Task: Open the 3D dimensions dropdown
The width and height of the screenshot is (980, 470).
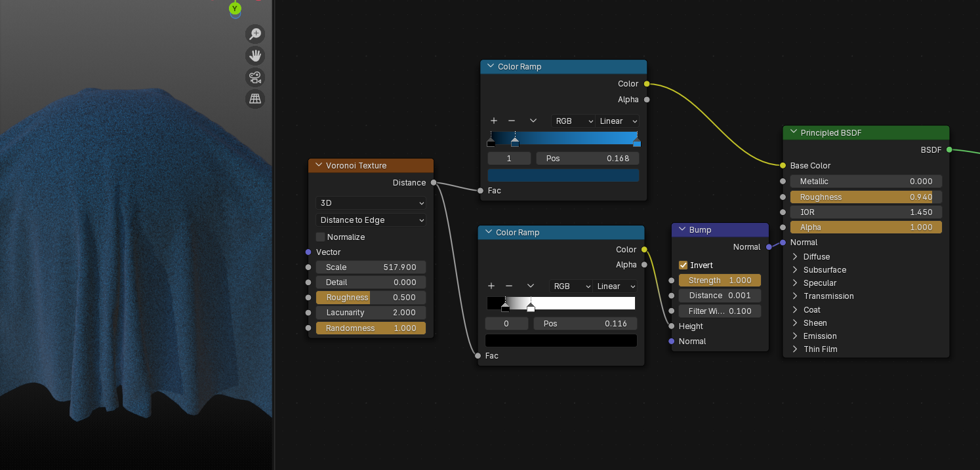Action: point(371,203)
